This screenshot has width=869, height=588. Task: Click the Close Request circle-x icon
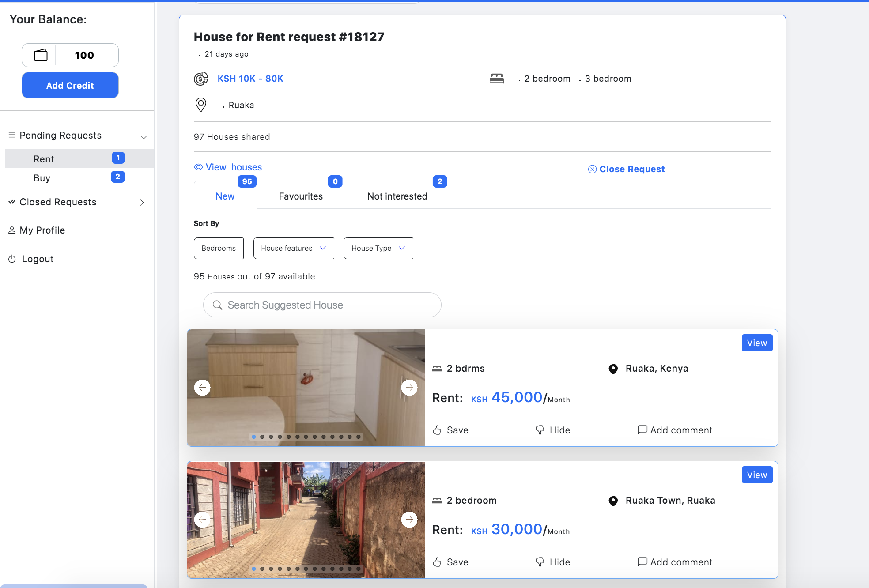tap(592, 170)
